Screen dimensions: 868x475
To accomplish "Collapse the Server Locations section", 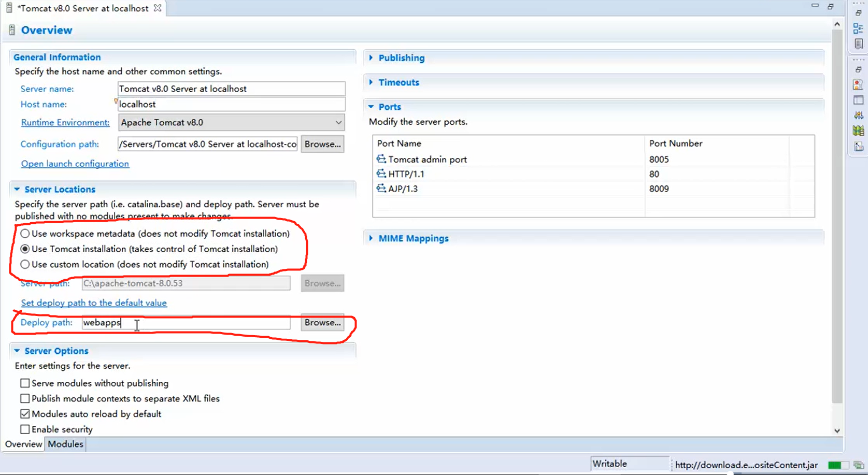I will click(17, 189).
